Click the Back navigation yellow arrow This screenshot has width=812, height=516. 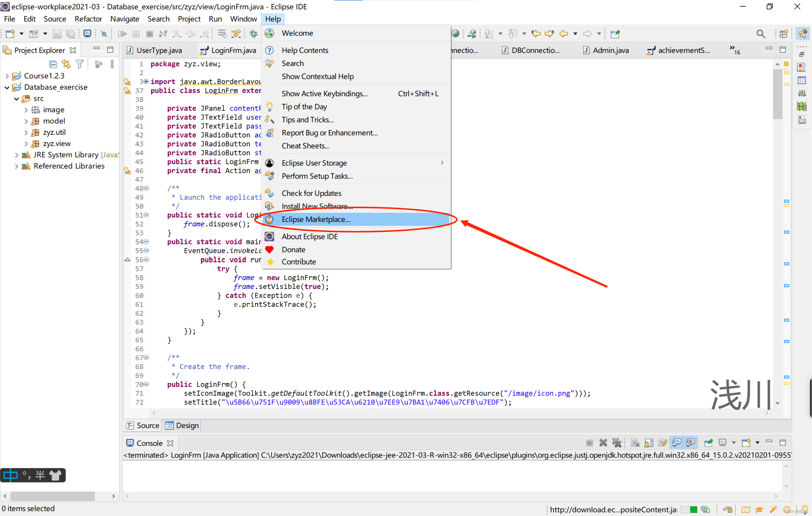tap(564, 34)
